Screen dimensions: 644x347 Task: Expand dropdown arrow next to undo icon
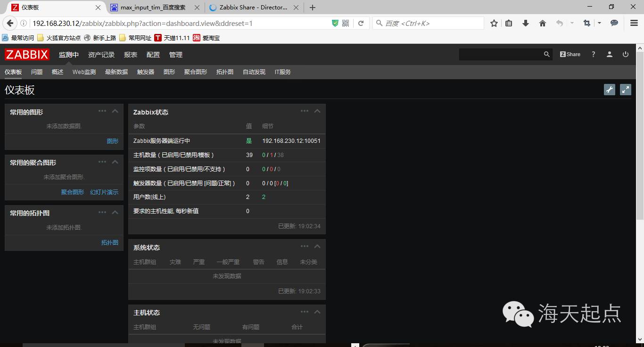click(x=572, y=23)
